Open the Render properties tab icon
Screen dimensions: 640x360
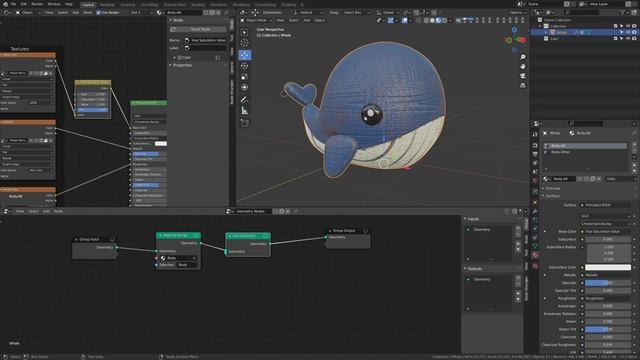[535, 145]
